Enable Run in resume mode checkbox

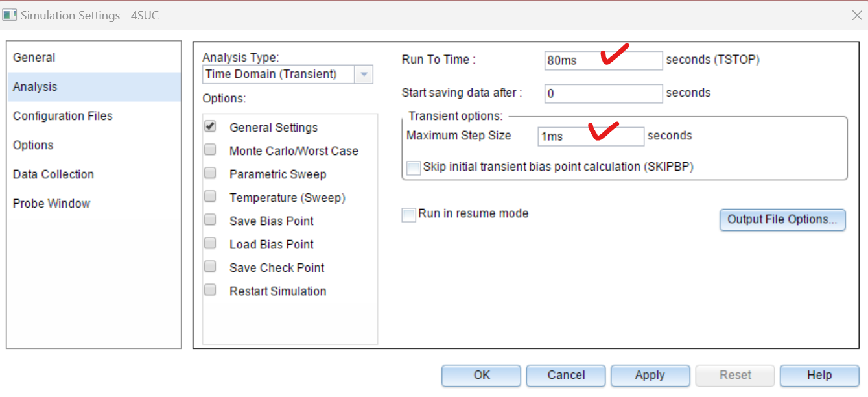409,215
